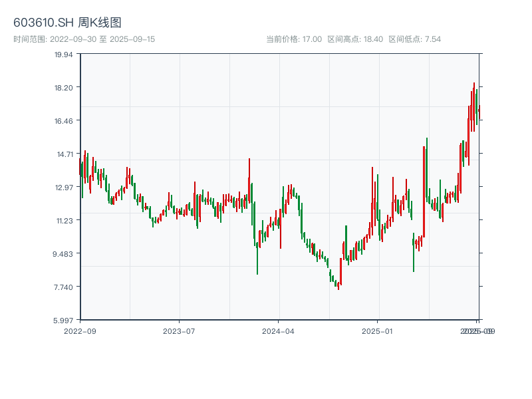532x399 pixels.
Task: Click the 区间高点: 18.40 label
Action: [x=355, y=39]
